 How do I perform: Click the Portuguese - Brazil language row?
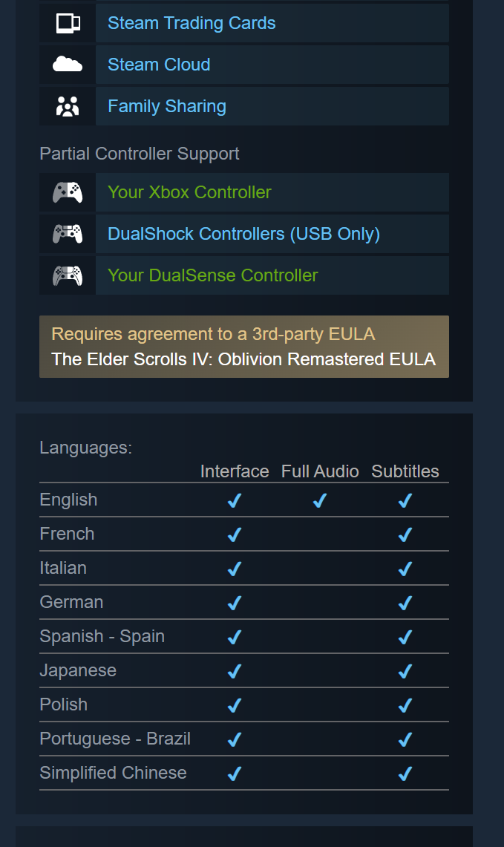115,739
